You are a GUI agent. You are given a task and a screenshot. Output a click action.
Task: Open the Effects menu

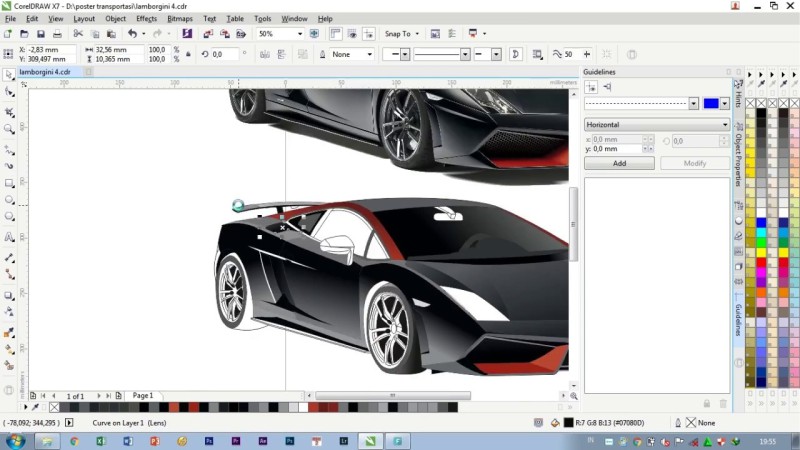146,19
